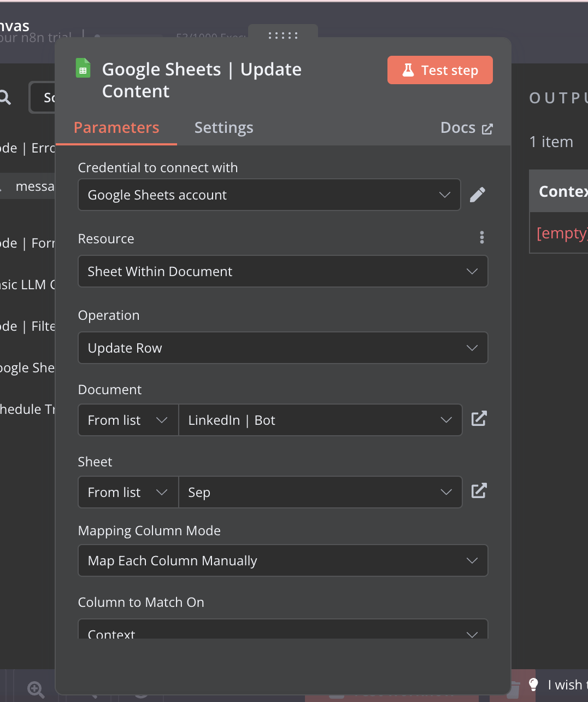
Task: Open the Resource options three-dot menu
Action: point(481,237)
